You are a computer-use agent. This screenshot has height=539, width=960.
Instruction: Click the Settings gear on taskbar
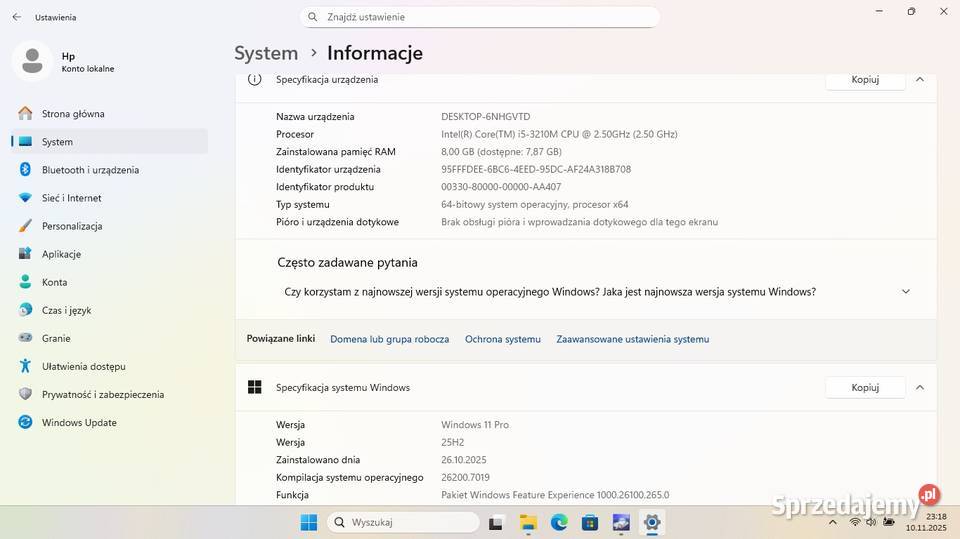point(652,522)
